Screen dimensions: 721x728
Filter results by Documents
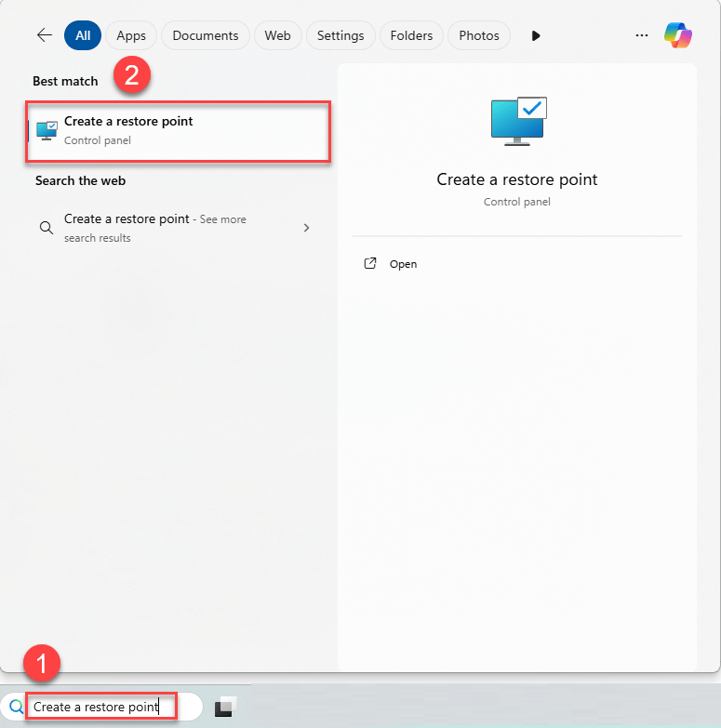tap(206, 35)
